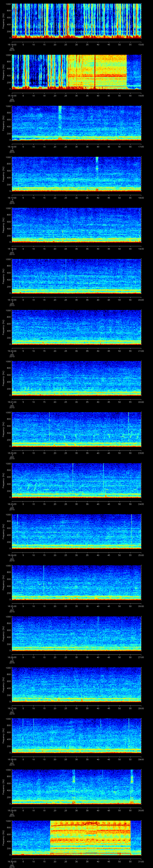
Task: Click the '16:24:00' start time label
Action: click(12, 555)
